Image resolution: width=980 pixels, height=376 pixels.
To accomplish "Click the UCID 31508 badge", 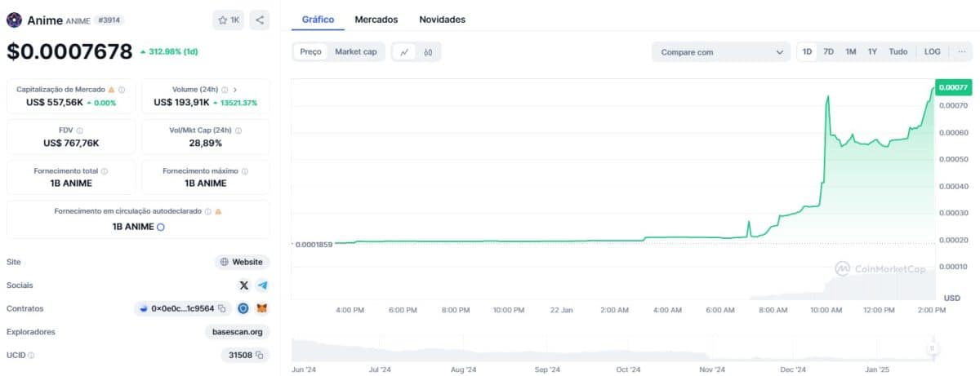I will 245,356.
